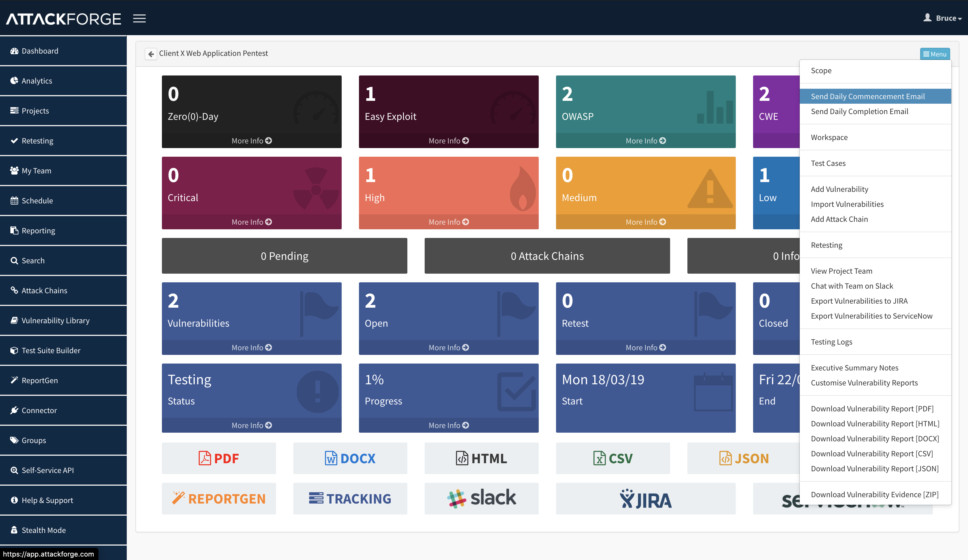The image size is (968, 560).
Task: Choose Import Vulnerabilities menu entry
Action: click(x=875, y=204)
